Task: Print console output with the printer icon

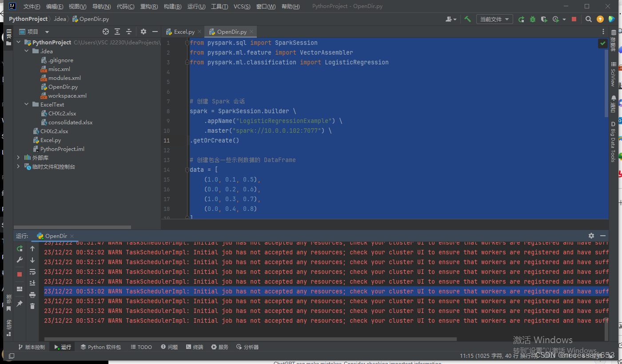Action: 32,295
